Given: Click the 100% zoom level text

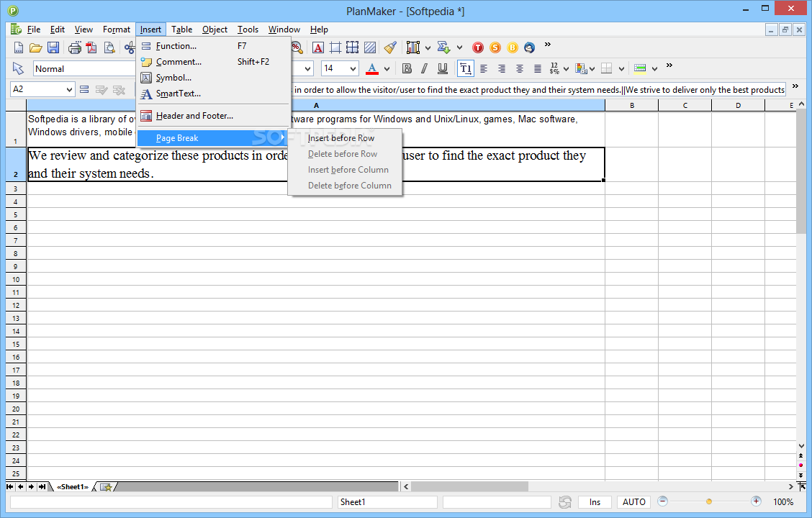Looking at the screenshot, I should pos(783,502).
